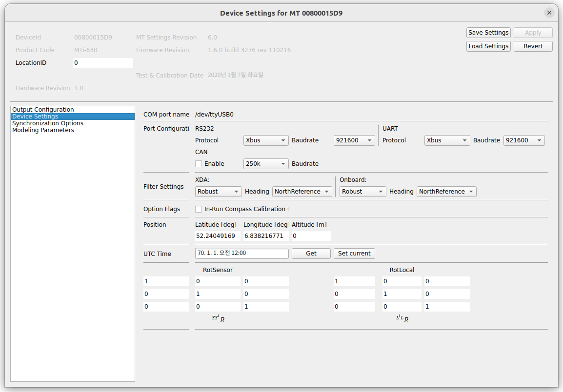Select Modeling Parameters in list
563x392 pixels.
[43, 130]
